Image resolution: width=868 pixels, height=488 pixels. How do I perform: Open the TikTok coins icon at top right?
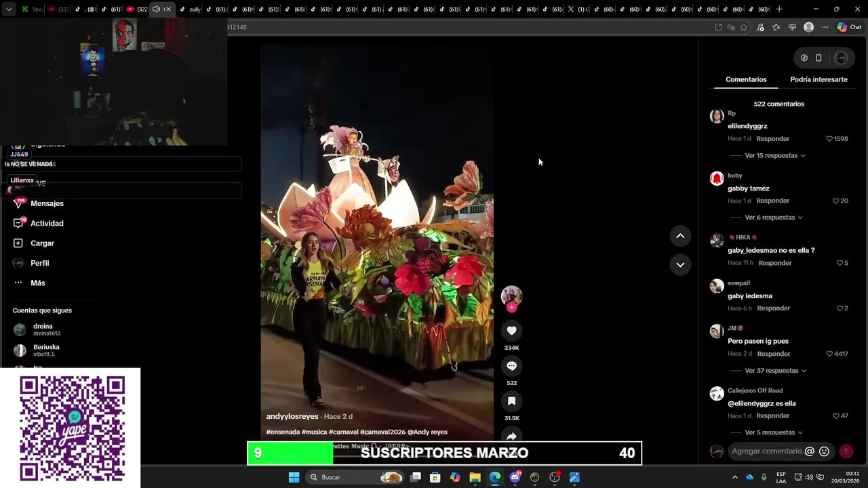click(x=804, y=58)
